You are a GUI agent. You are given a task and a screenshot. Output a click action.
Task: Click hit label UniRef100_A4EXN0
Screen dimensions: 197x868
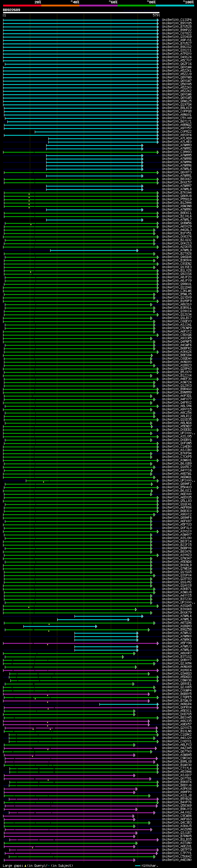[x=177, y=860]
